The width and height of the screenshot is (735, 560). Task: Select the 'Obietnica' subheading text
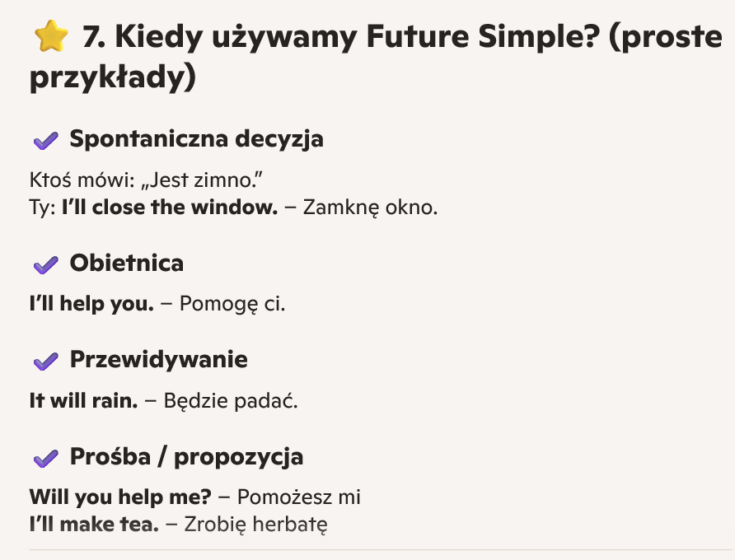point(126,264)
